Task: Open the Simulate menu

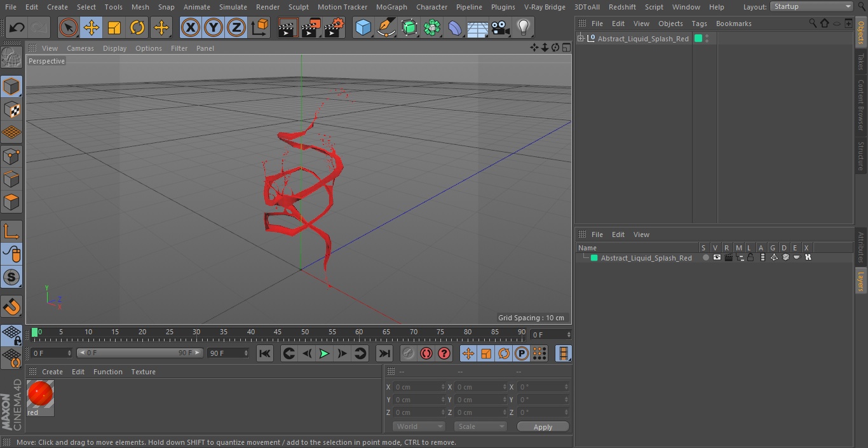Action: [233, 7]
